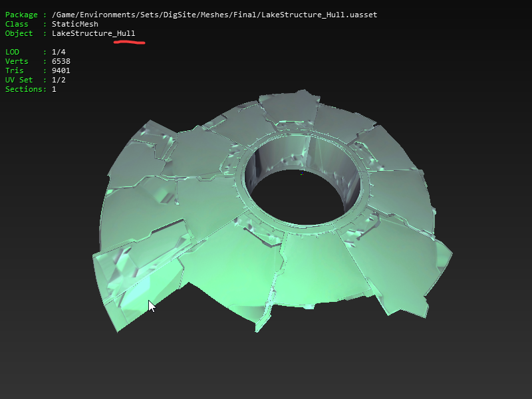Click the green Package label
The height and width of the screenshot is (399, 532).
point(21,15)
